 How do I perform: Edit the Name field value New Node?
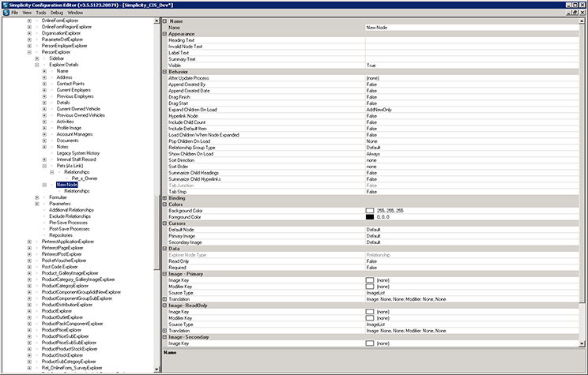coord(472,28)
